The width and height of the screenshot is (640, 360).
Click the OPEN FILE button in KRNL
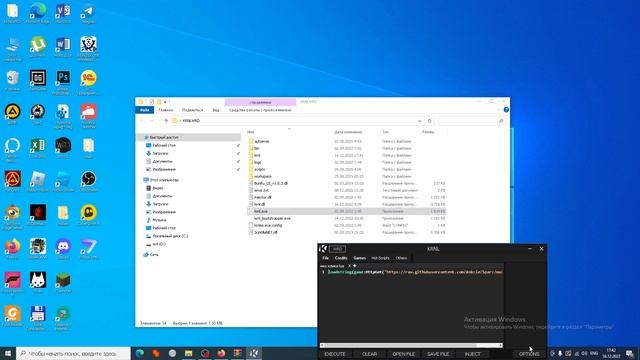(x=404, y=354)
